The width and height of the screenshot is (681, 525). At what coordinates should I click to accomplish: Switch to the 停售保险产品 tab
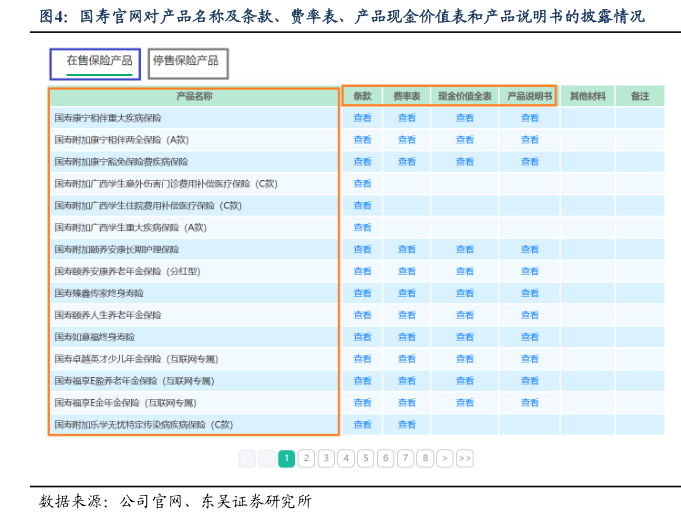point(186,61)
